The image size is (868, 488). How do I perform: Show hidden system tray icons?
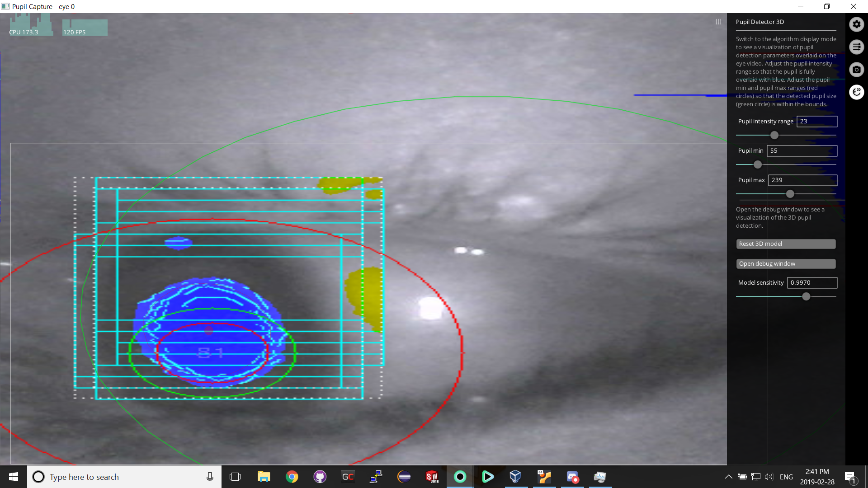tap(728, 477)
